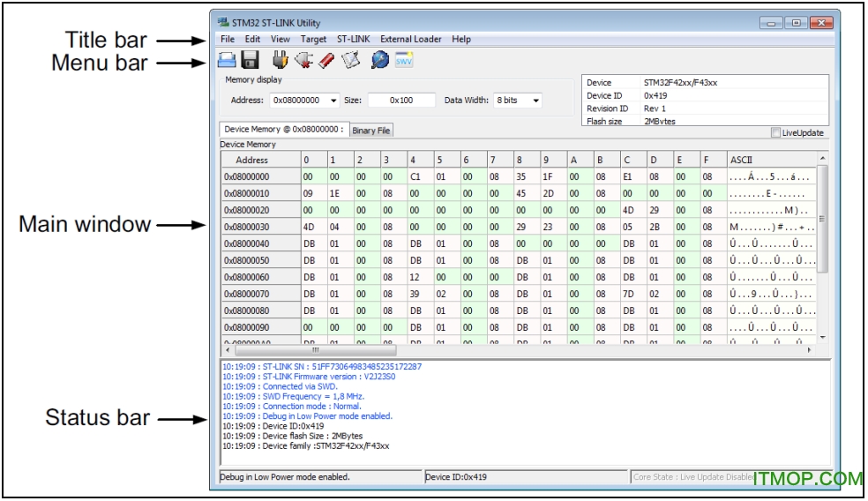Click cell 39 in row 0x08000070

(x=421, y=294)
